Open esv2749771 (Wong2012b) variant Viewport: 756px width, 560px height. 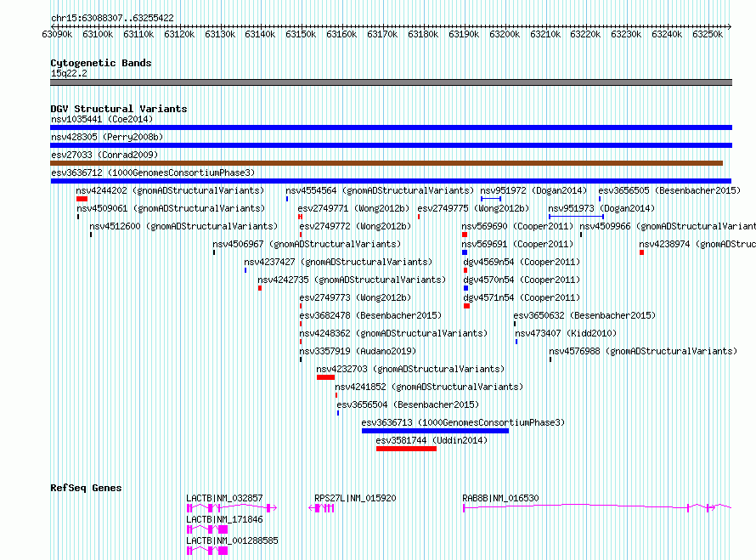(x=353, y=208)
